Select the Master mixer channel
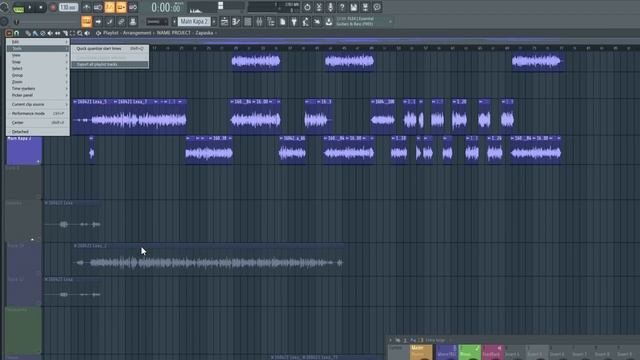 [x=421, y=353]
